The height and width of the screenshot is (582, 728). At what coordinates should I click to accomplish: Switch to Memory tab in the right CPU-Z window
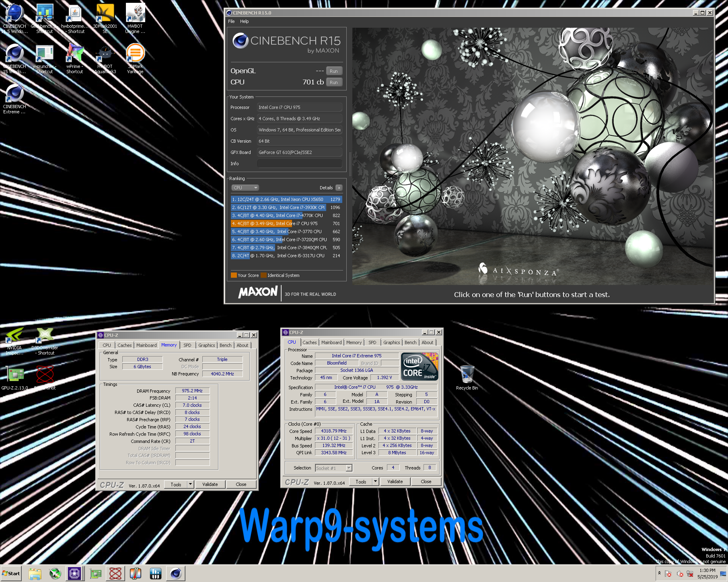tap(354, 342)
